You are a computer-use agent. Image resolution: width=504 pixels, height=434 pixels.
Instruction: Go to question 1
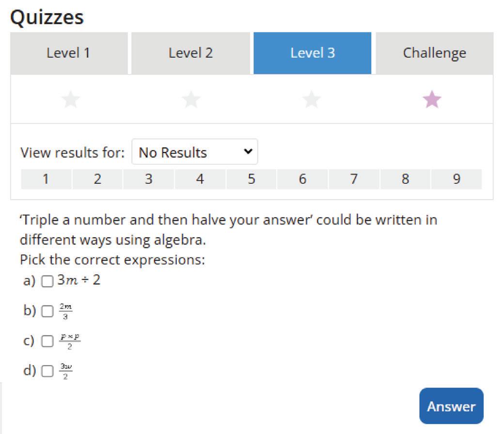pos(46,179)
